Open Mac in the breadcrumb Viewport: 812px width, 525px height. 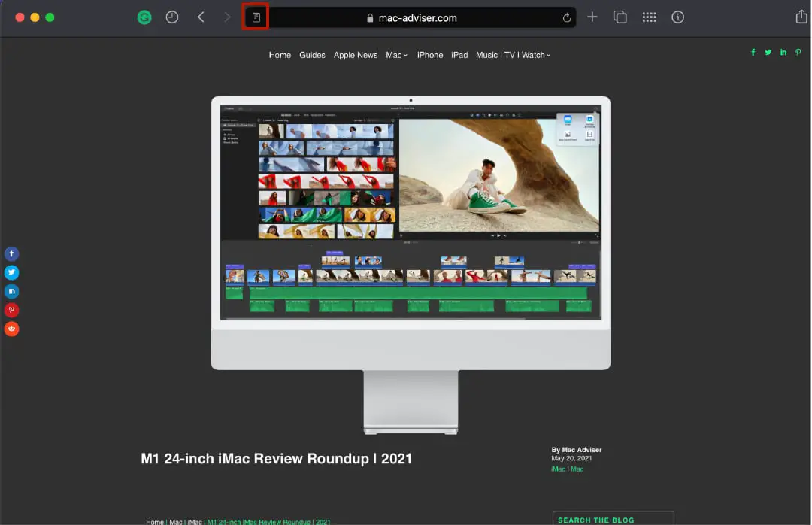175,522
